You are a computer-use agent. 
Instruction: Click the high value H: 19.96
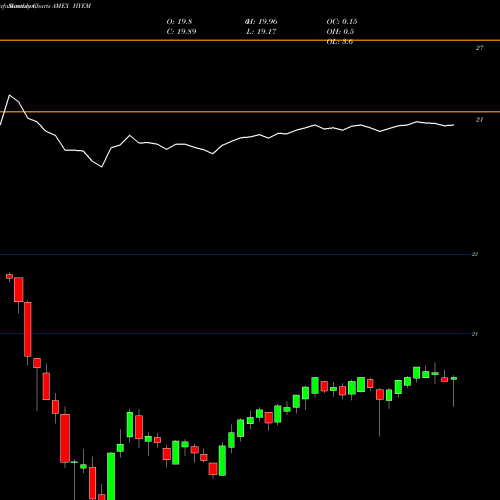tap(261, 22)
